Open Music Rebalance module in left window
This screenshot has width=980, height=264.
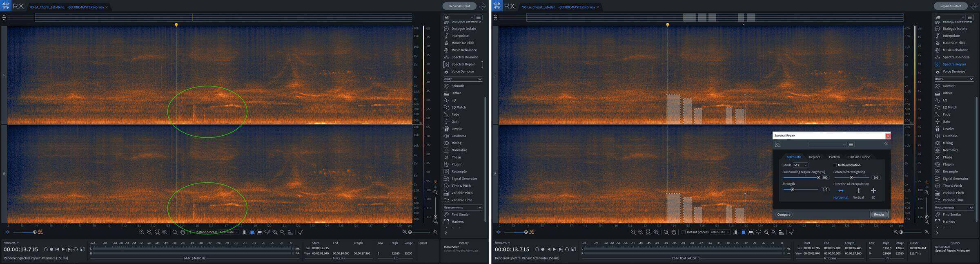point(464,50)
